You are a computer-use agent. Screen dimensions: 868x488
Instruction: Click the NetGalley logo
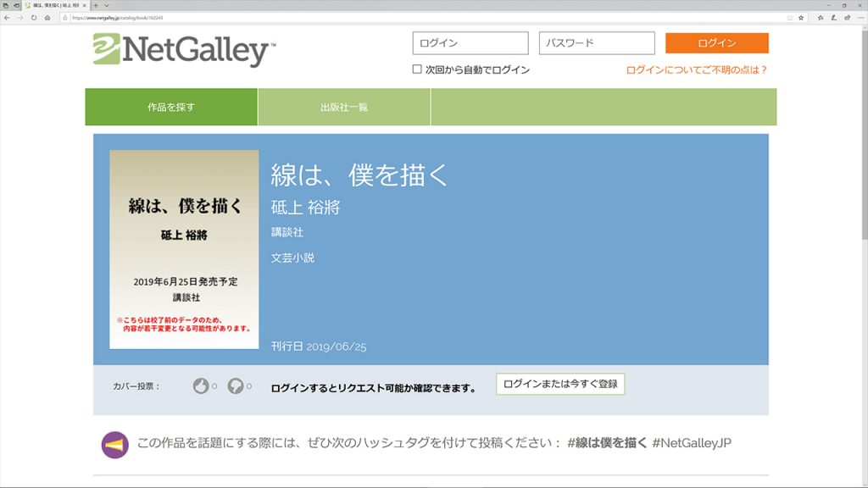pos(184,50)
